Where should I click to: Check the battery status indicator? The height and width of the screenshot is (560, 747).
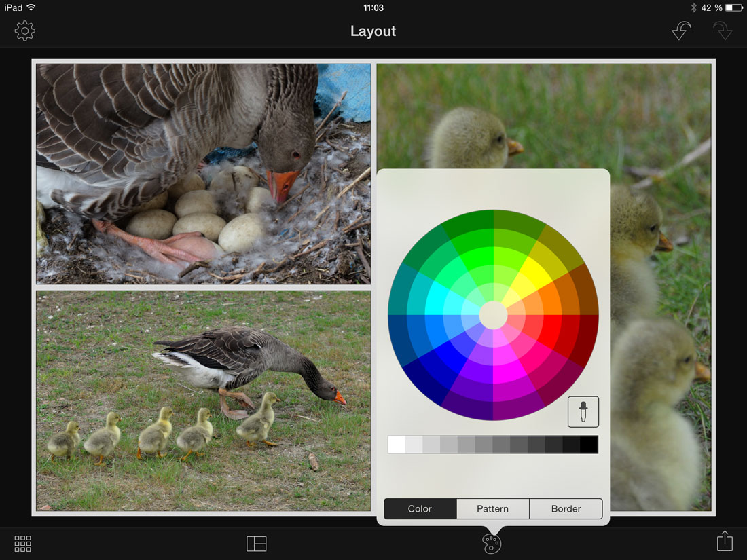pos(733,7)
